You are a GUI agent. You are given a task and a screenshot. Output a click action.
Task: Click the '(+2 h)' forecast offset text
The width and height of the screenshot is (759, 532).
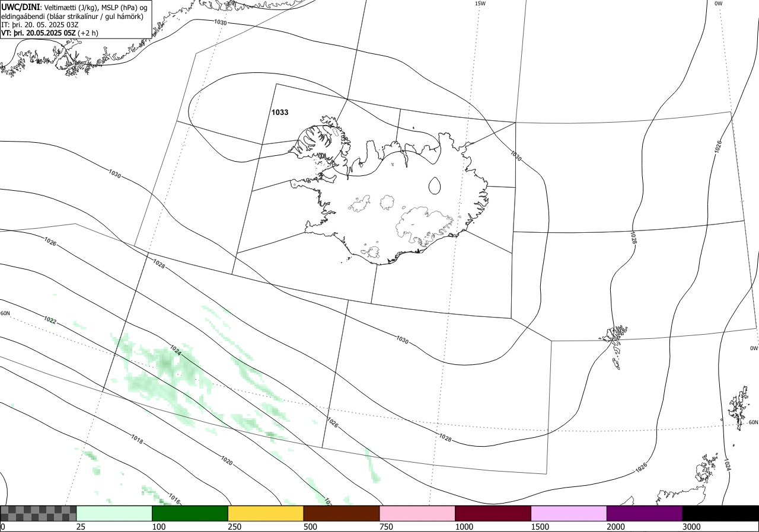(88, 33)
